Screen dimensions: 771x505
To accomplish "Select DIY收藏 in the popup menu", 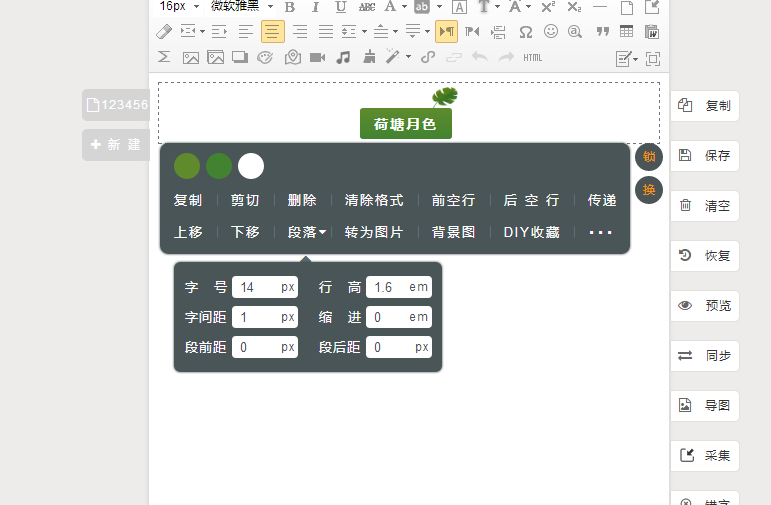I will click(532, 232).
